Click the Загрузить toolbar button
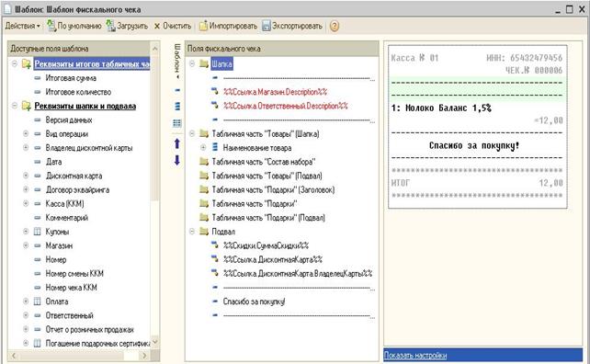This screenshot has width=590, height=364. [x=127, y=26]
